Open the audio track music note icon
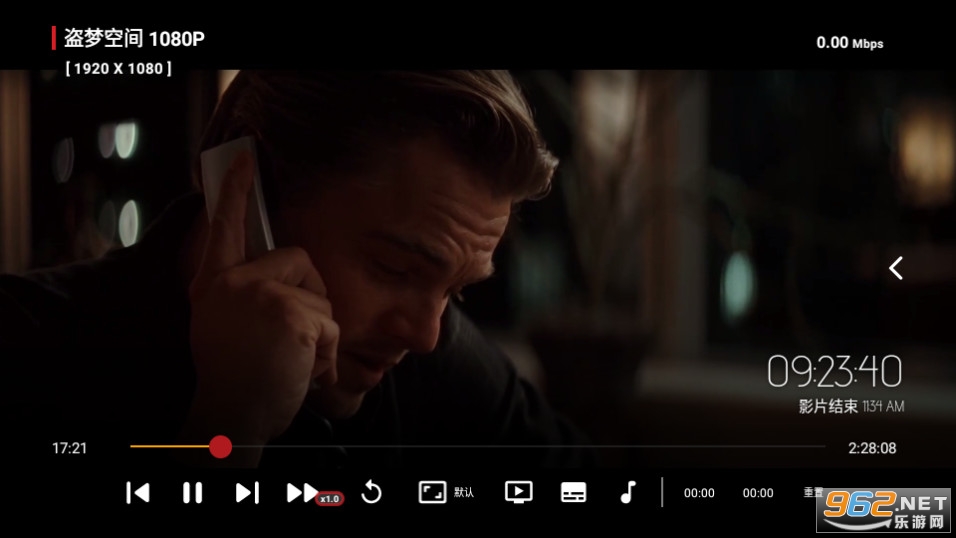 tap(628, 492)
